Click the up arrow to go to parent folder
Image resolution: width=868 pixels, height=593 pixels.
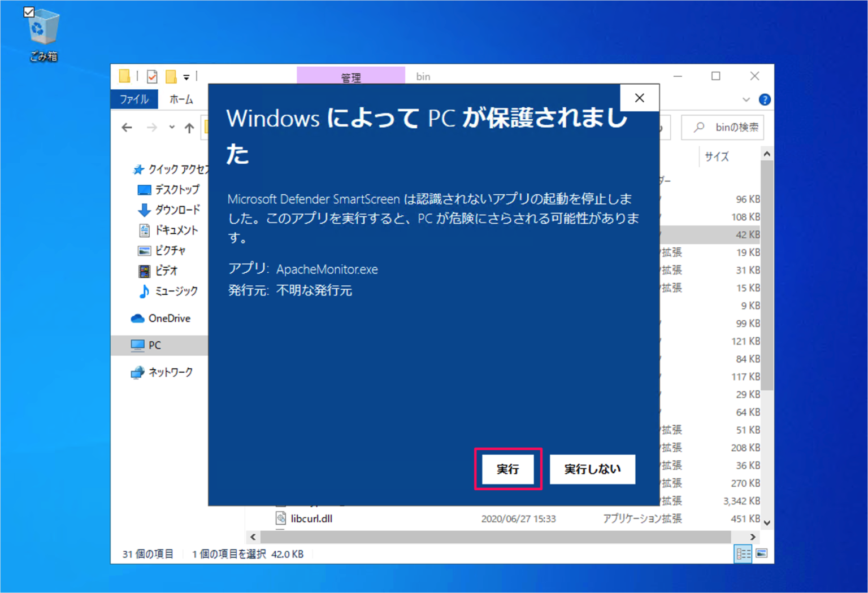[189, 128]
